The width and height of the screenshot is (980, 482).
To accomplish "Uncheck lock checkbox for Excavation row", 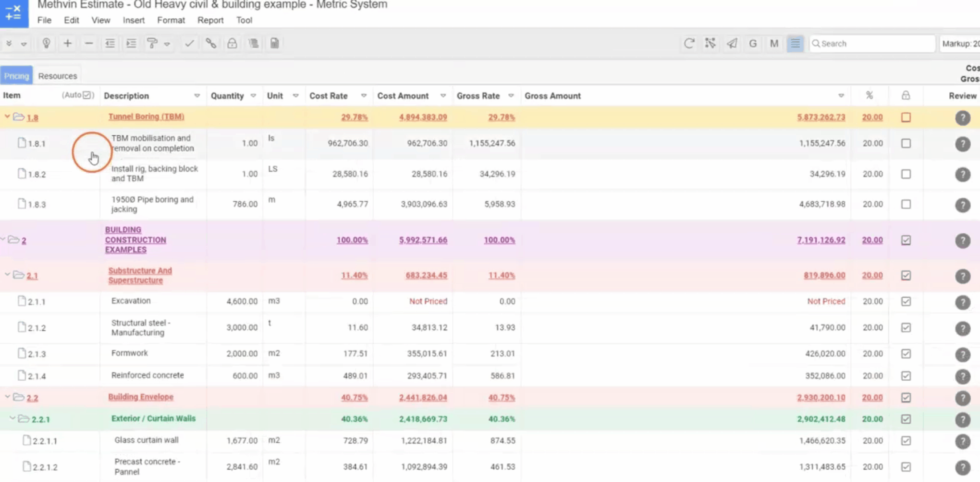I will (906, 301).
